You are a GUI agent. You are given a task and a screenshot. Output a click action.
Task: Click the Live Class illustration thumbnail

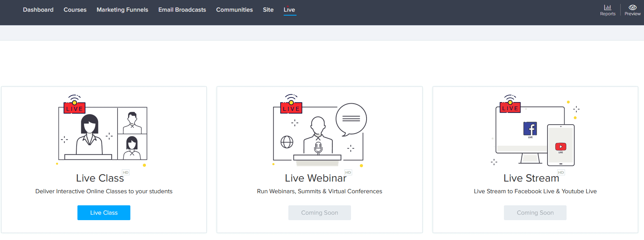coord(103,131)
